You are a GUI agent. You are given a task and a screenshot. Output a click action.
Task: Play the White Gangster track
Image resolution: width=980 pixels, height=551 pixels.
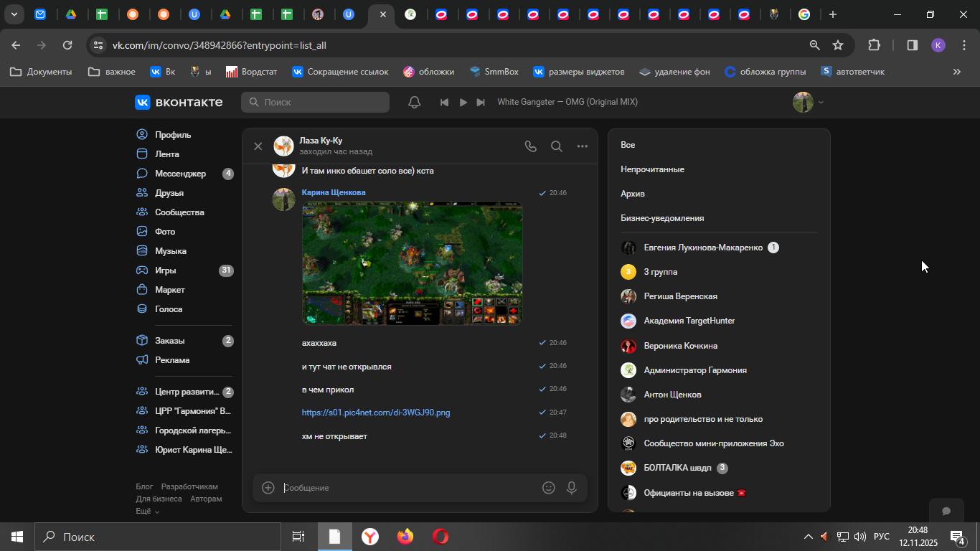pos(463,103)
